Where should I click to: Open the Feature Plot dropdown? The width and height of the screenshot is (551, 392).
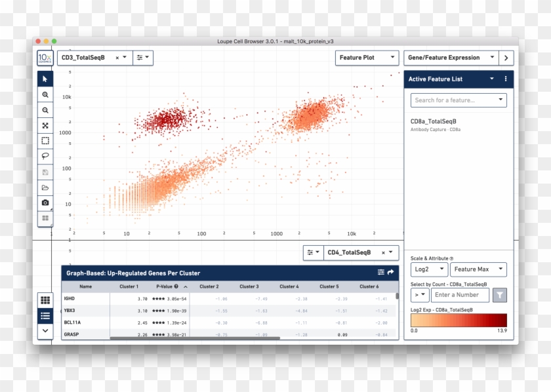pyautogui.click(x=367, y=58)
